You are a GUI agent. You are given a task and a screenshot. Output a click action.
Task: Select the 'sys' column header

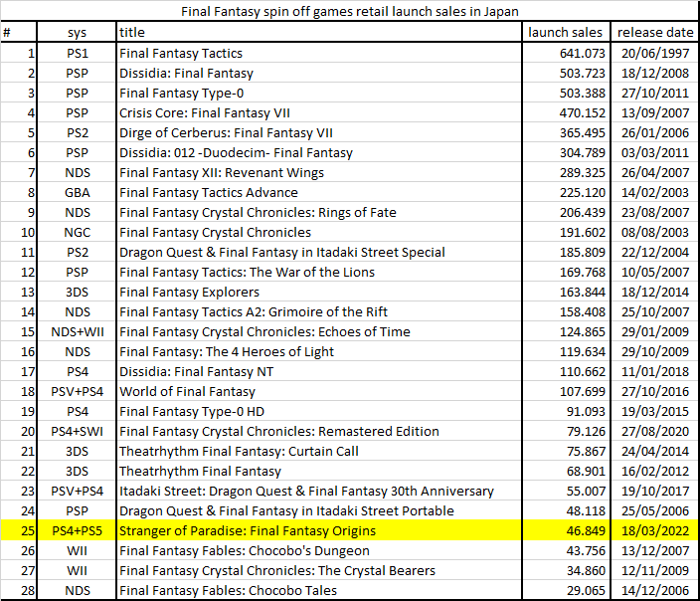[x=77, y=33]
